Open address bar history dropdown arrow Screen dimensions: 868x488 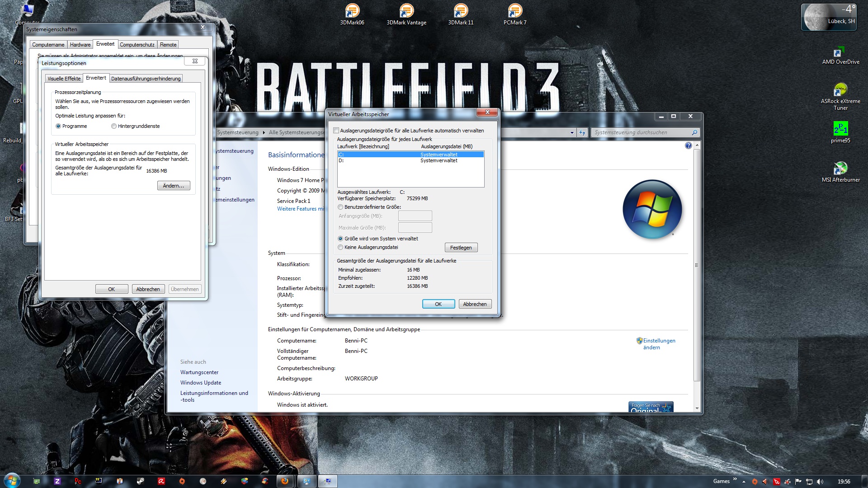(x=572, y=132)
